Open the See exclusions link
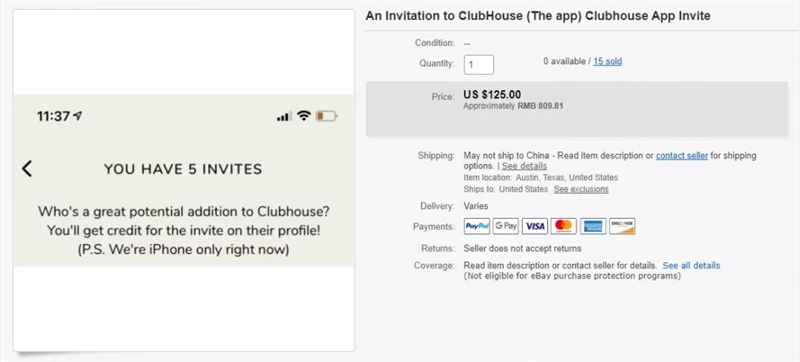 [581, 189]
